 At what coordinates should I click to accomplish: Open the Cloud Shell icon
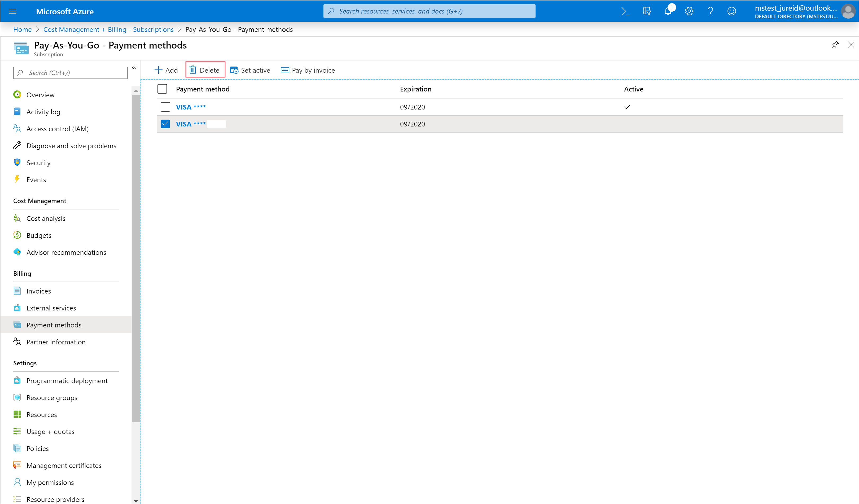(625, 11)
